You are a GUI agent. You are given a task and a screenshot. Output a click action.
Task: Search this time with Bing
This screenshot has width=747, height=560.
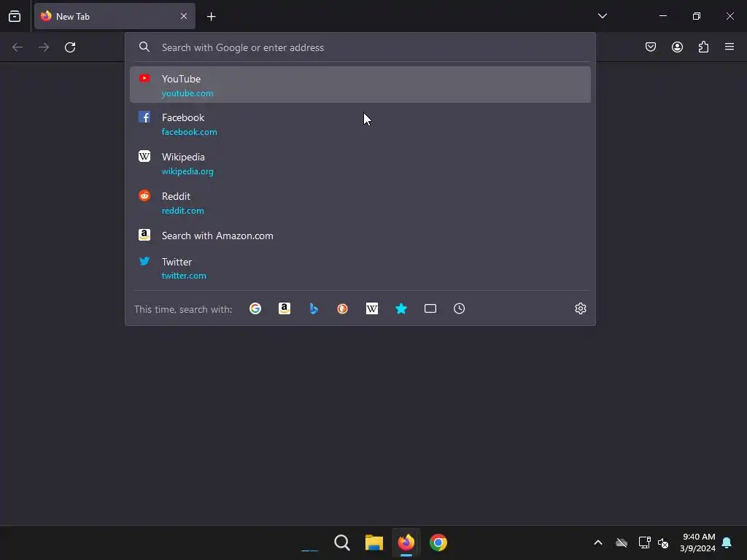pos(314,308)
